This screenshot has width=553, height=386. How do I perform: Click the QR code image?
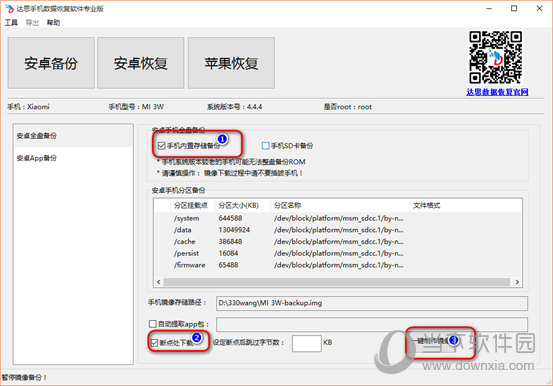(496, 57)
